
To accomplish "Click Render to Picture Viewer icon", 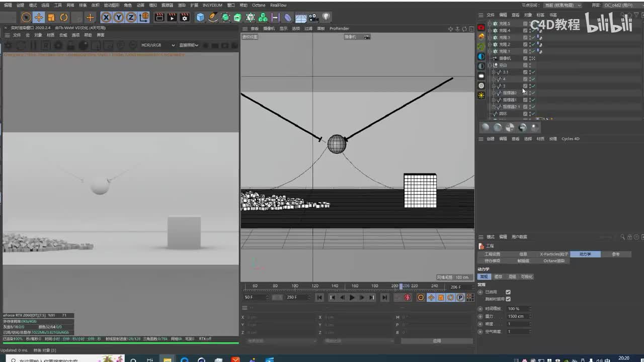I will click(172, 18).
